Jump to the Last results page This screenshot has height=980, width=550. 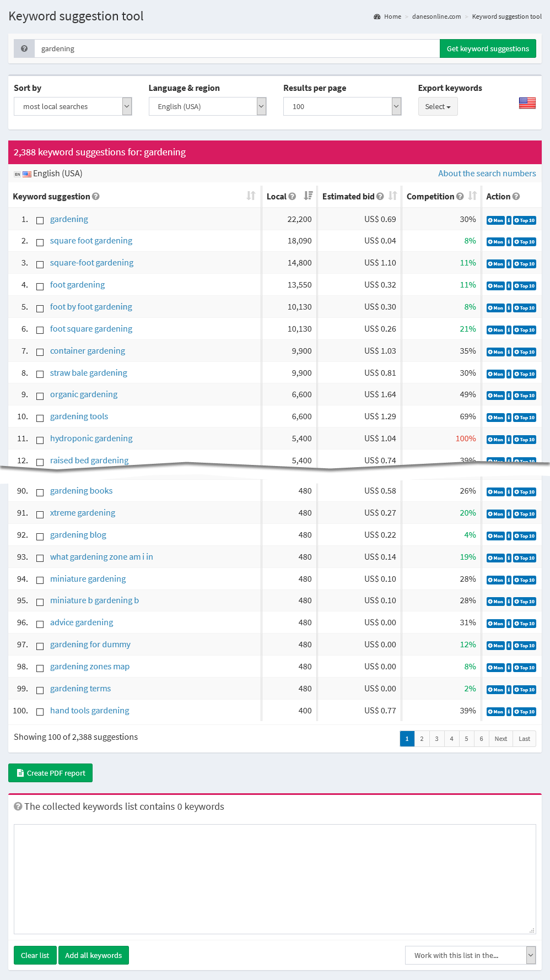pyautogui.click(x=525, y=739)
